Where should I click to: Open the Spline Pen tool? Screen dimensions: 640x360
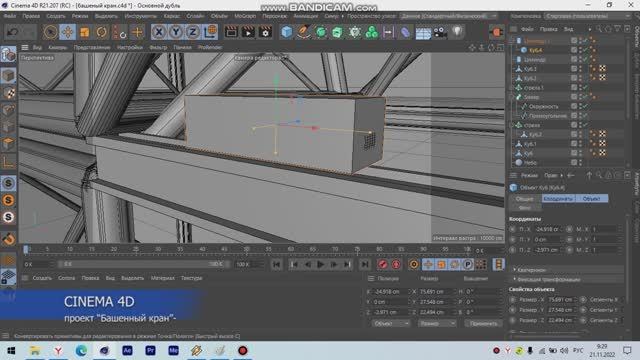(x=303, y=32)
